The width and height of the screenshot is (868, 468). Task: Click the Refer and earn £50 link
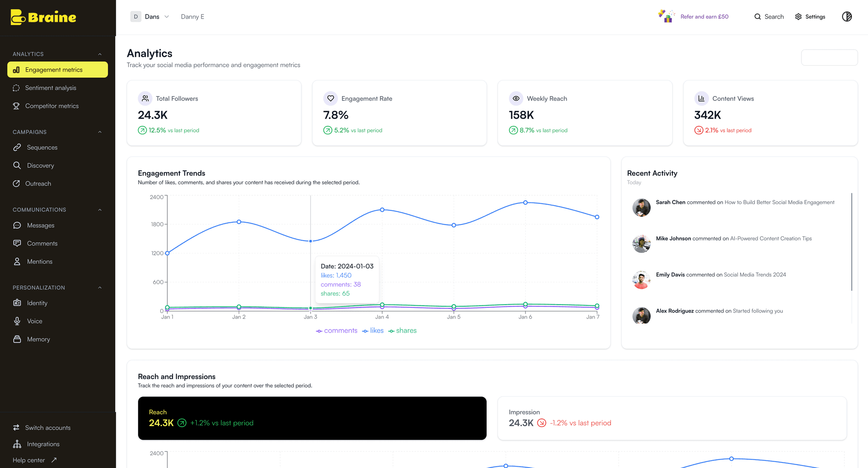click(x=704, y=17)
